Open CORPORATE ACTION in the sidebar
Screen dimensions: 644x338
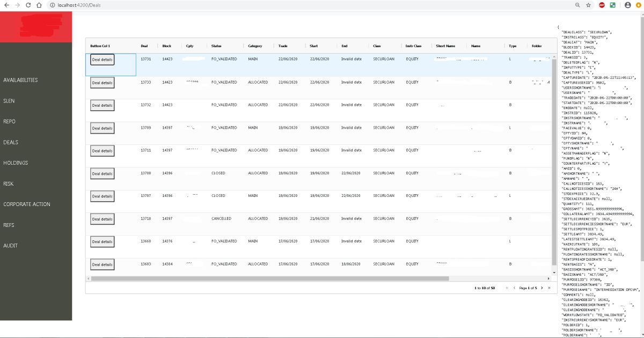[27, 204]
